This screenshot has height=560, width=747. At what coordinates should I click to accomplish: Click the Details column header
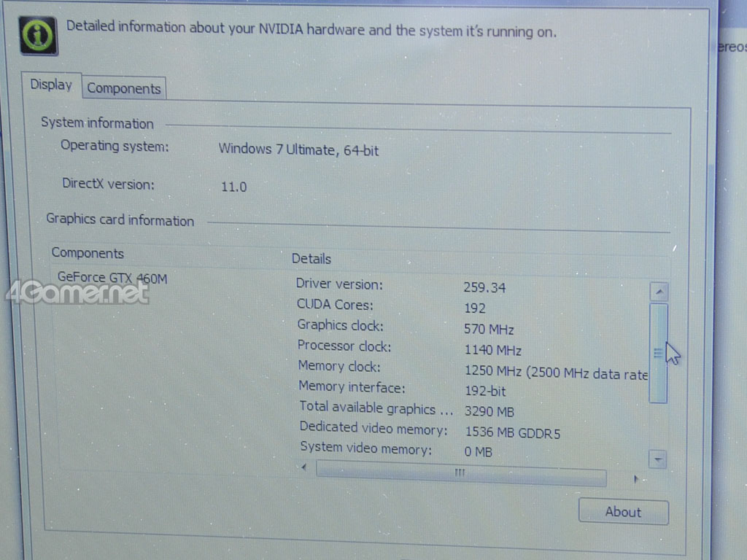click(x=311, y=259)
